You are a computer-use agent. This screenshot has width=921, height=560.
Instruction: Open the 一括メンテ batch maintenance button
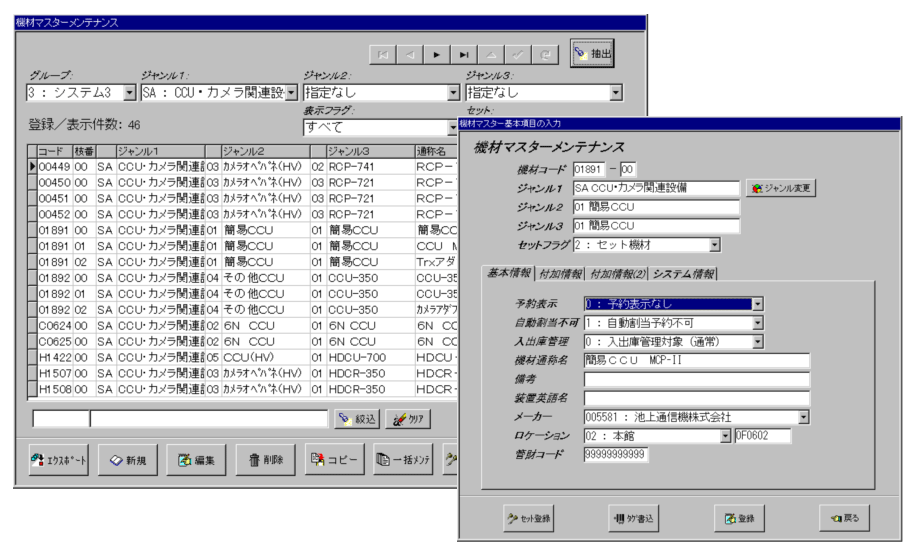(403, 460)
